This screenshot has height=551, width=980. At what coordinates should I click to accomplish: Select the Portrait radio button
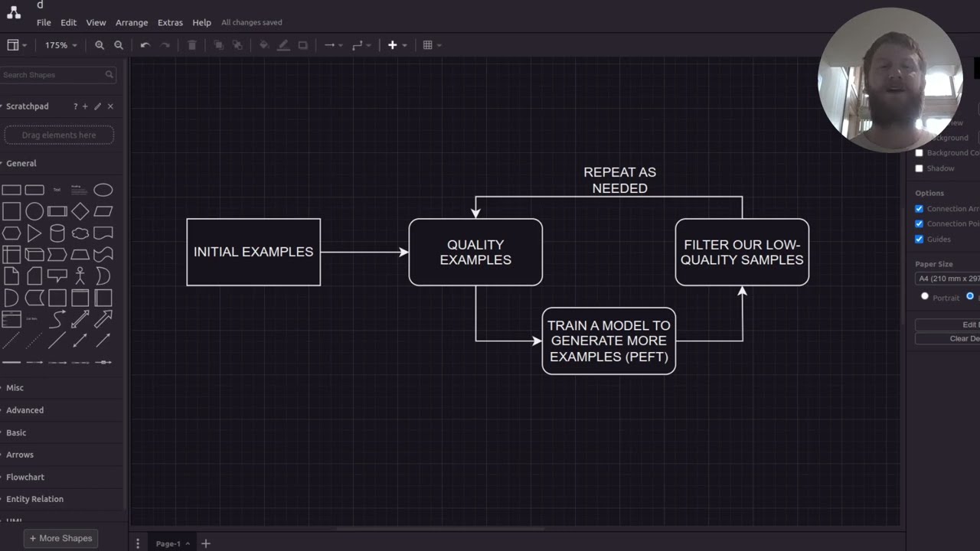point(925,297)
